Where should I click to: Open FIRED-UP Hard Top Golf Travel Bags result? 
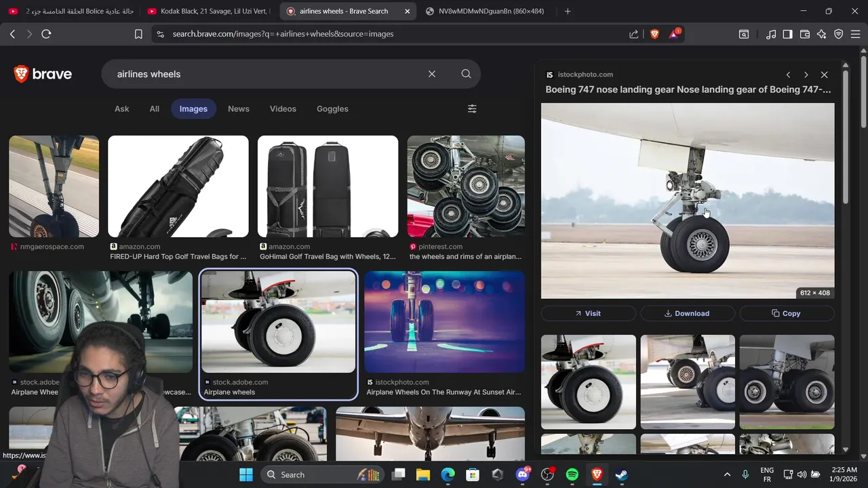tap(178, 186)
